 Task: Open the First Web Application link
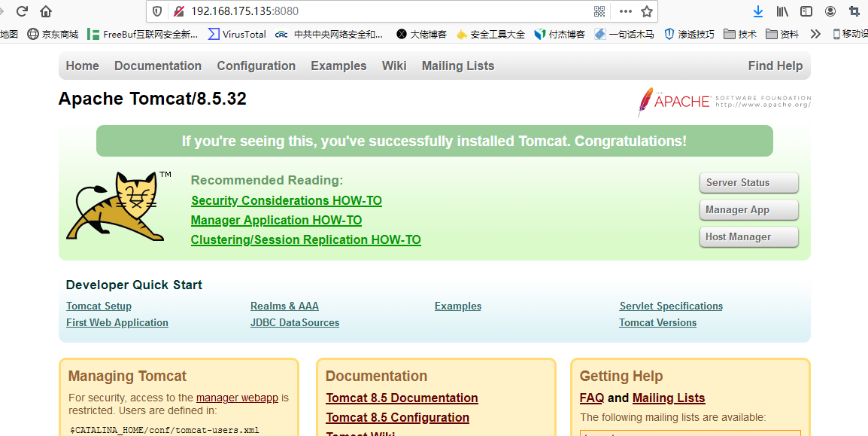[117, 322]
